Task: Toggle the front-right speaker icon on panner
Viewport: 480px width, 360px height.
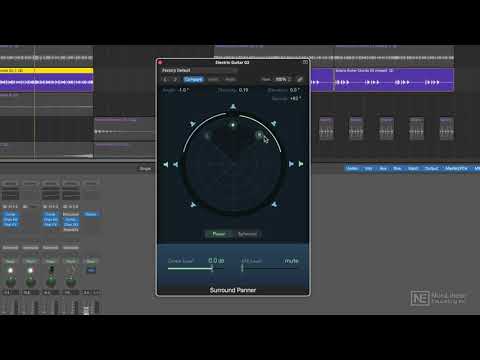Action: click(274, 124)
